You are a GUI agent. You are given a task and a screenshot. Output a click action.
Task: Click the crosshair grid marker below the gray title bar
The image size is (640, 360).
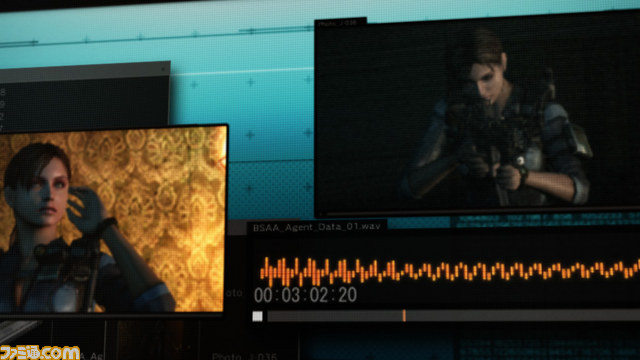click(194, 84)
